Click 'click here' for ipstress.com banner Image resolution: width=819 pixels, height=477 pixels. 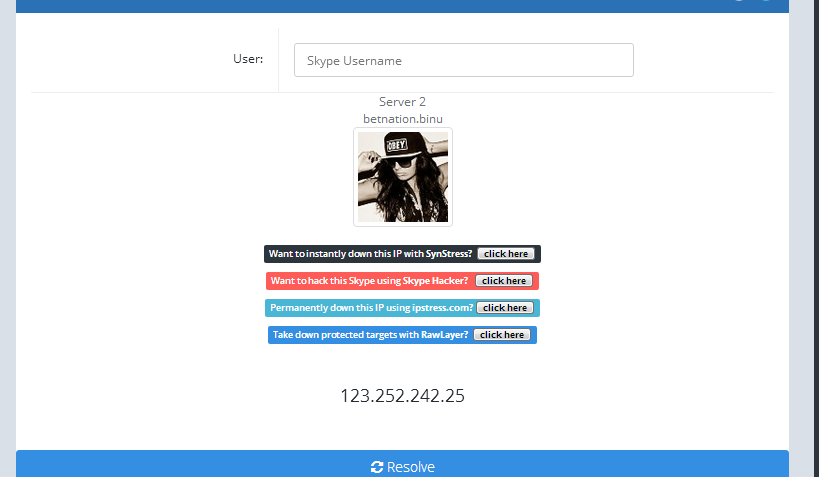pos(505,308)
